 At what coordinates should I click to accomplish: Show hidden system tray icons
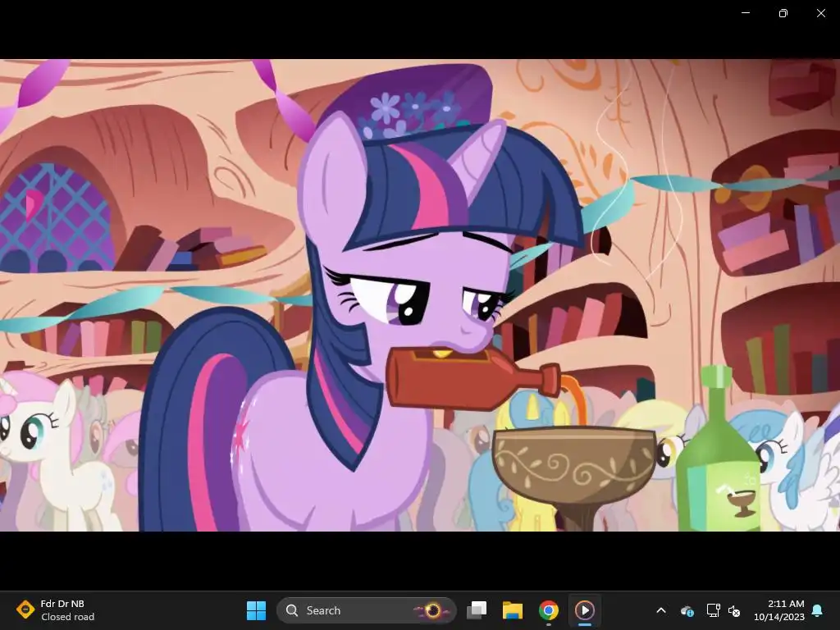(661, 610)
